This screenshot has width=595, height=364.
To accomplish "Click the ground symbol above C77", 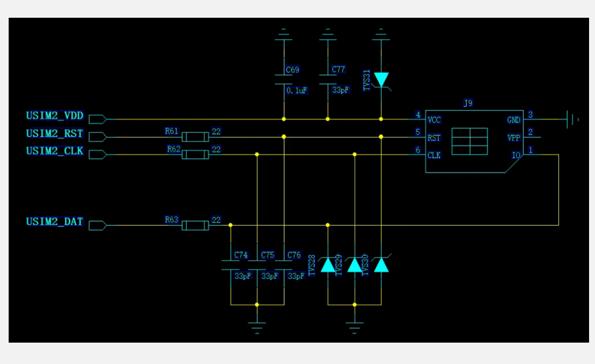I will pos(328,34).
